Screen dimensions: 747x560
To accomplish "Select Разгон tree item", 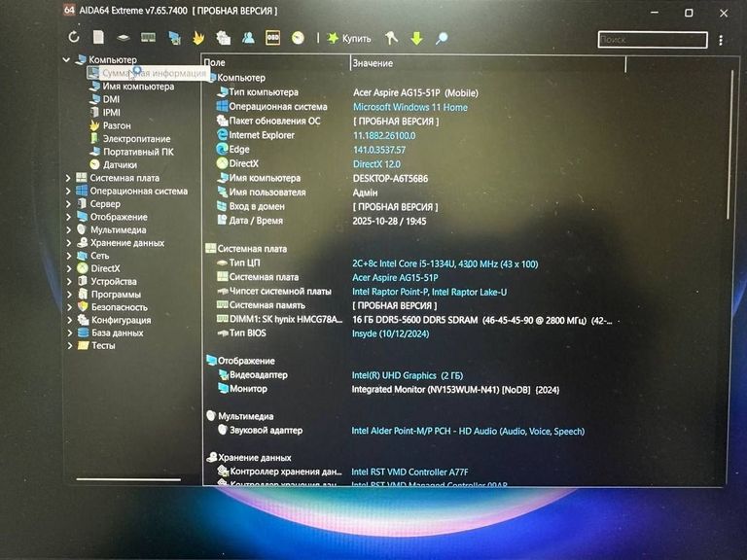I will (110, 125).
